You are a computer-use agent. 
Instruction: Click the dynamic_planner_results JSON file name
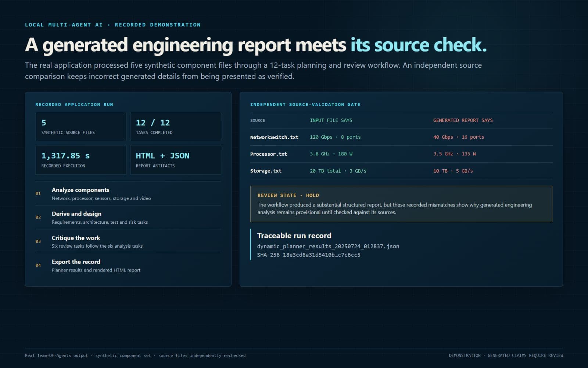[x=328, y=247]
